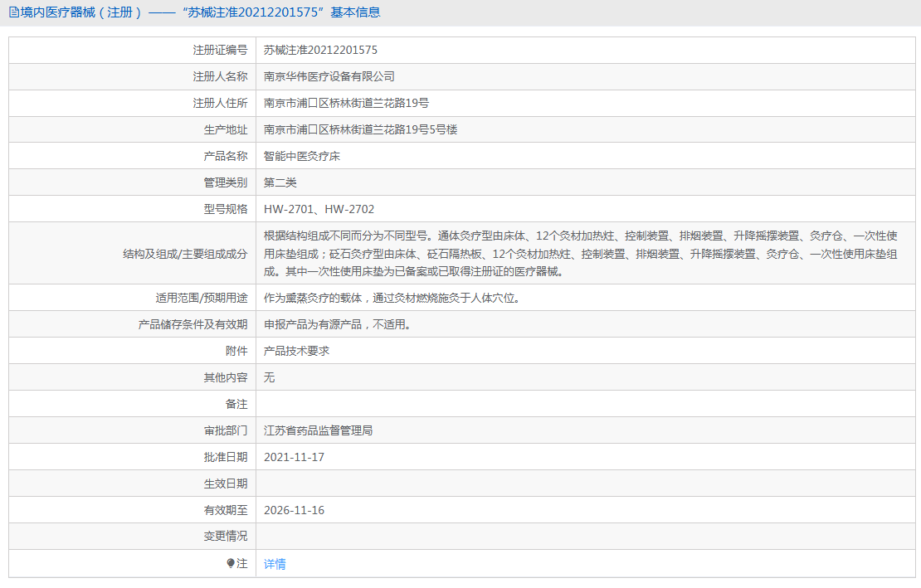Click the 生产地址 label

[x=226, y=129]
